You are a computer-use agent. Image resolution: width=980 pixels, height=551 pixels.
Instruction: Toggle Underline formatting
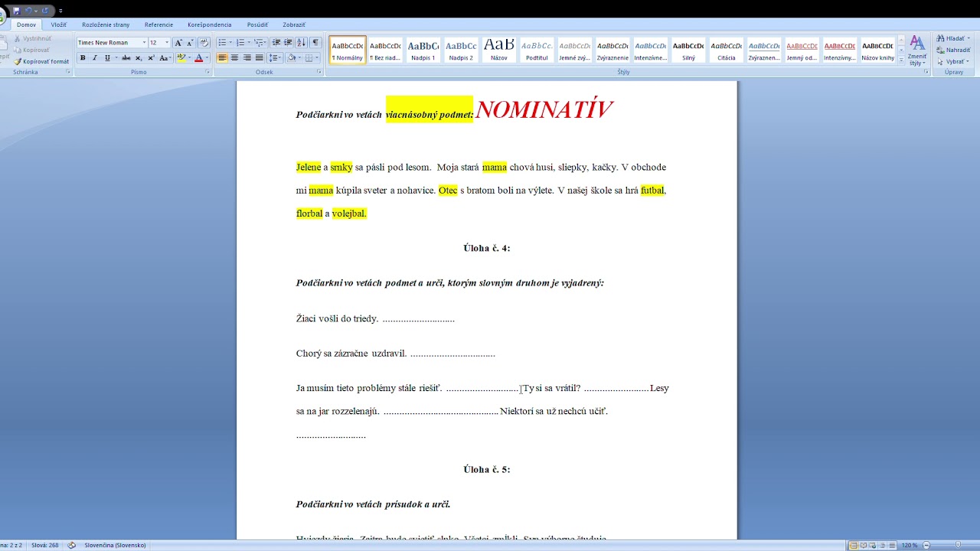(x=106, y=58)
